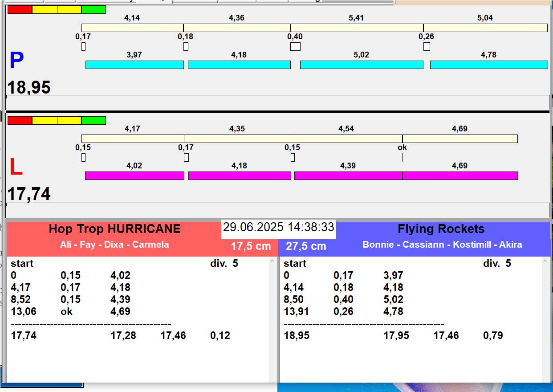The height and width of the screenshot is (392, 553).
Task: Select the cyan 4,78 run bar
Action: 488,65
